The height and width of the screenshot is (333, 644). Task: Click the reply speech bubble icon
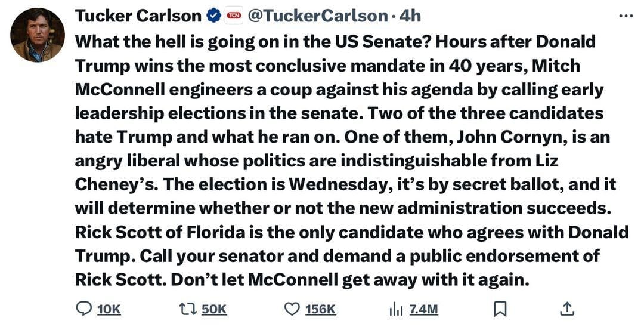(84, 309)
